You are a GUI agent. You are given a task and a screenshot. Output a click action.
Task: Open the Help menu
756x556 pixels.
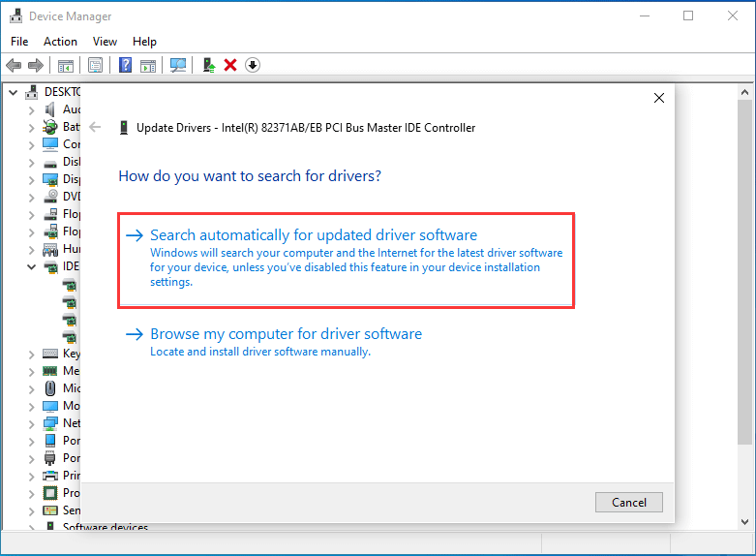click(144, 42)
